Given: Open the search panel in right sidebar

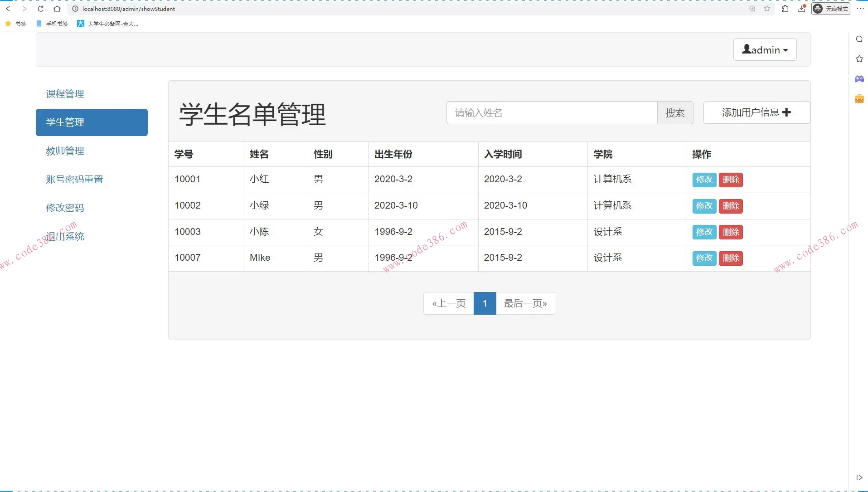Looking at the screenshot, I should coord(859,39).
